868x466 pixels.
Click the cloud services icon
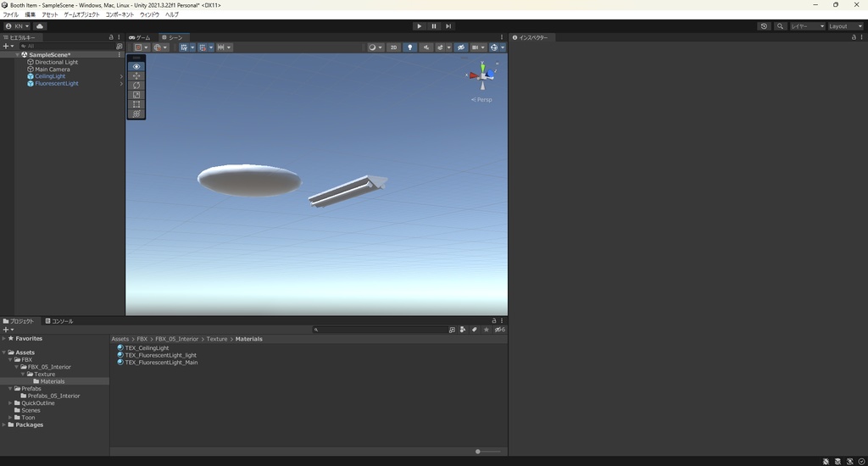(40, 26)
